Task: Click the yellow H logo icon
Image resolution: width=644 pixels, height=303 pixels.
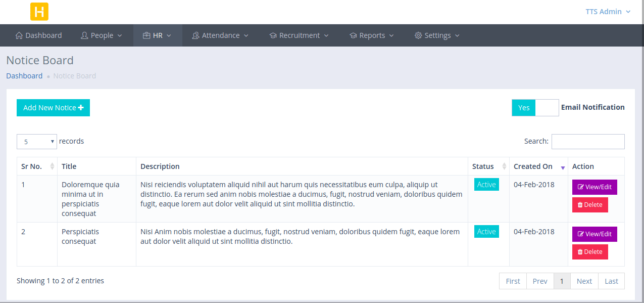Action: [x=39, y=12]
